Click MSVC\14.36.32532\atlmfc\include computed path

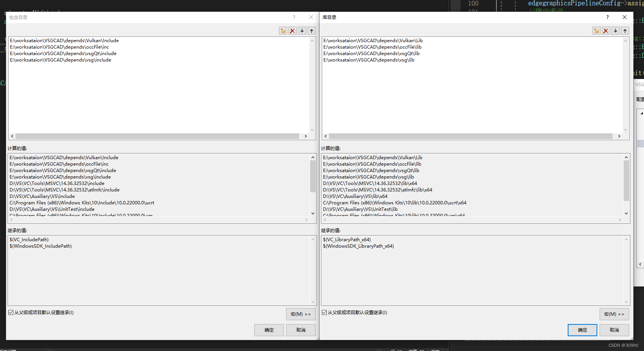(65, 190)
